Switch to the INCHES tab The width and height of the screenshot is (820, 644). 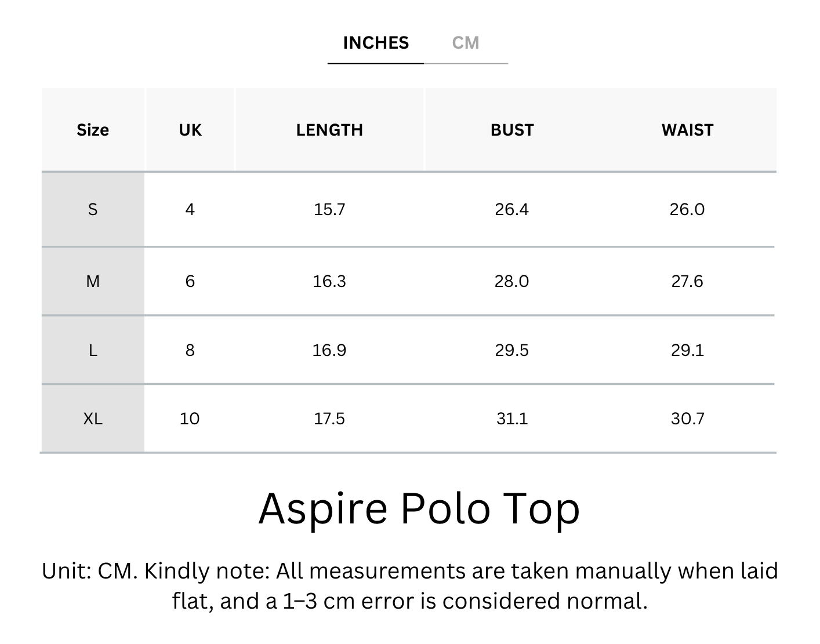pyautogui.click(x=376, y=43)
